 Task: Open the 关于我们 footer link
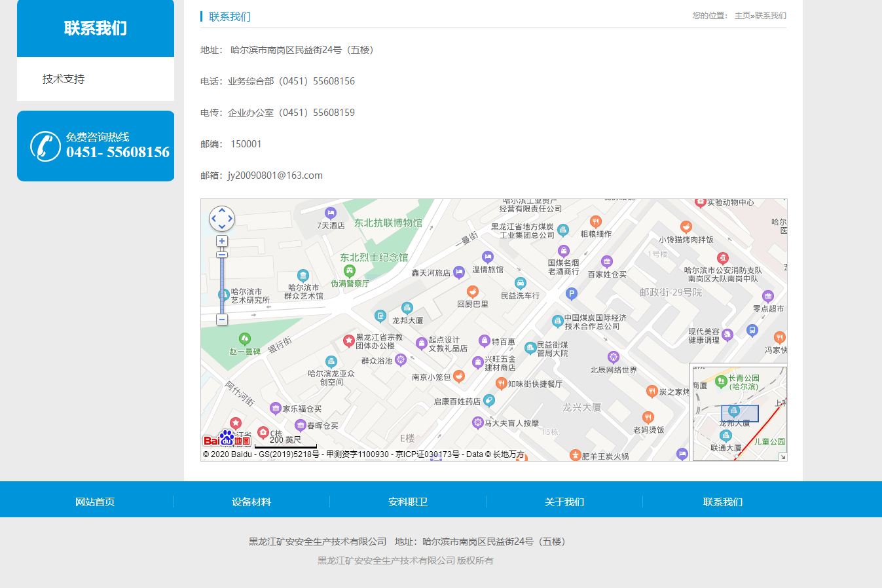pyautogui.click(x=564, y=502)
